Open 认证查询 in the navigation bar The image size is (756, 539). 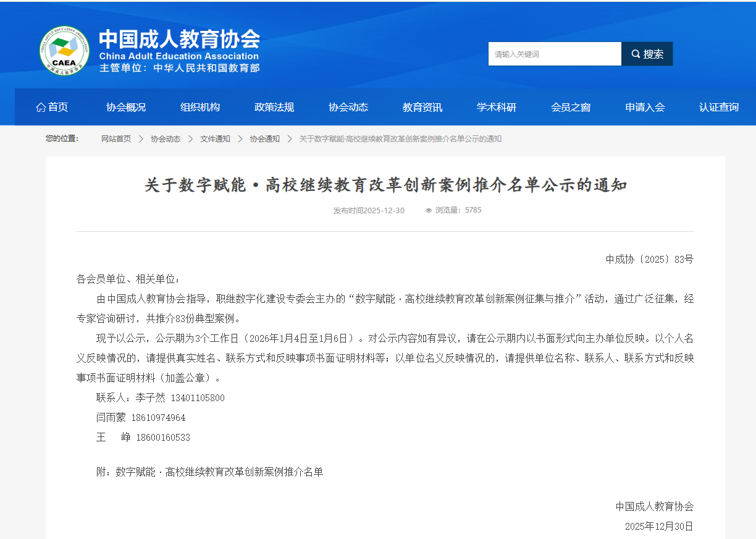(719, 107)
